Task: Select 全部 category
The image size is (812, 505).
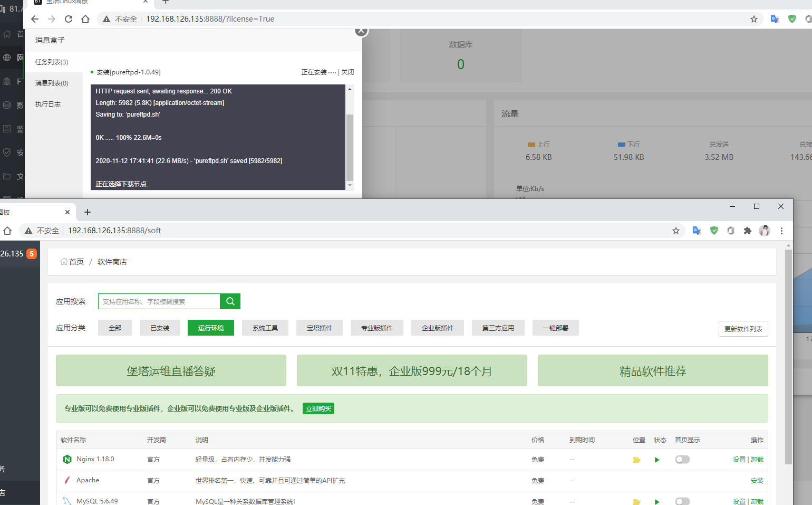Action: (115, 328)
